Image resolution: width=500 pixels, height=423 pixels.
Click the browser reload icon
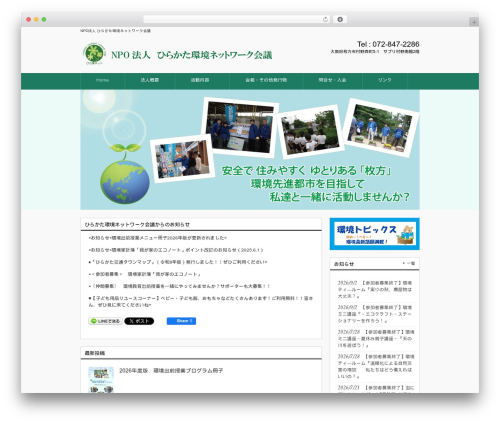pos(325,19)
